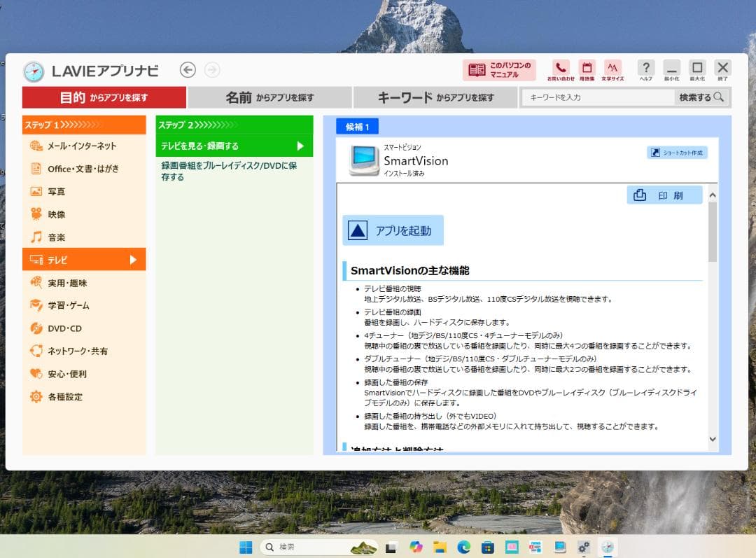Go back with the left arrow button
756x558 pixels.
(188, 70)
